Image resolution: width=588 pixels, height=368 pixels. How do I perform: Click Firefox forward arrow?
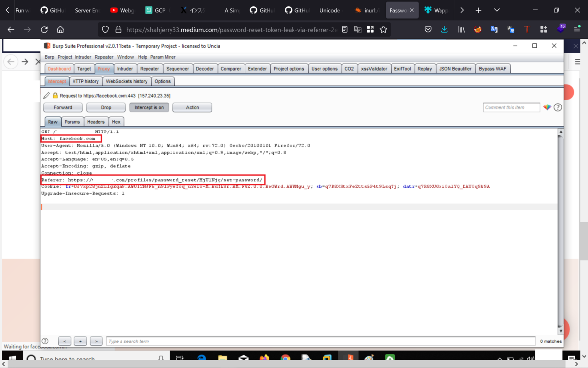click(x=27, y=29)
